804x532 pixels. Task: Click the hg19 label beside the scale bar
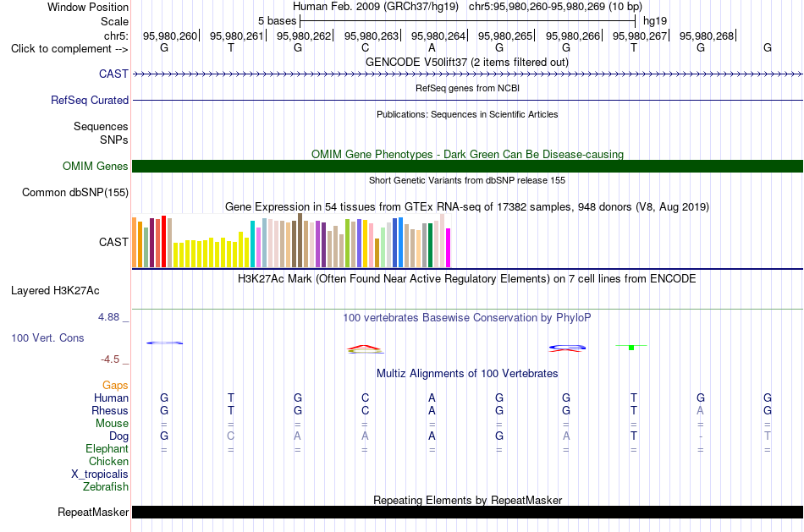coord(655,21)
